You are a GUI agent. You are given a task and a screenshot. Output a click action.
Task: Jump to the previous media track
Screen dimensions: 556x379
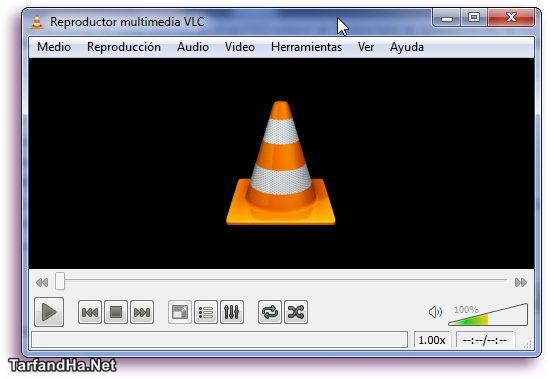point(90,312)
